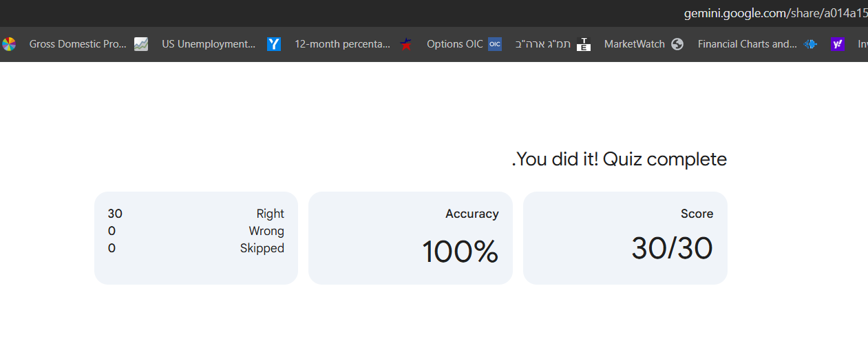868x346 pixels.
Task: Click the Score label in the score card
Action: click(697, 214)
